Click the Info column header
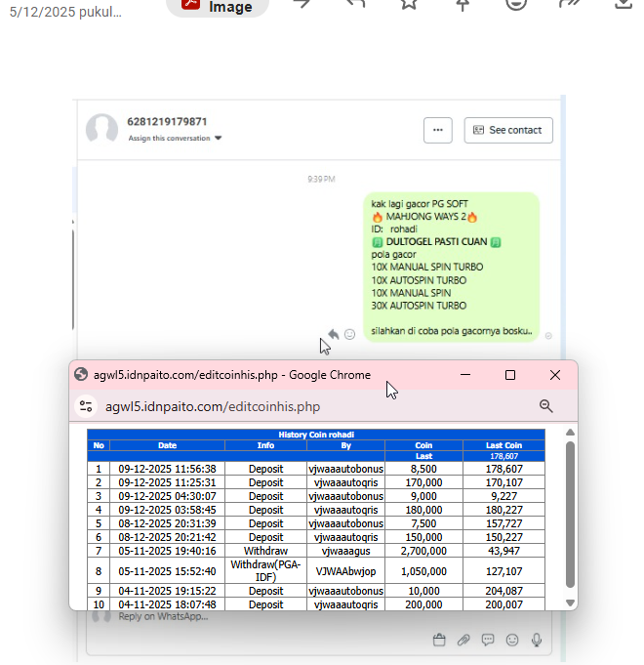 click(x=265, y=445)
